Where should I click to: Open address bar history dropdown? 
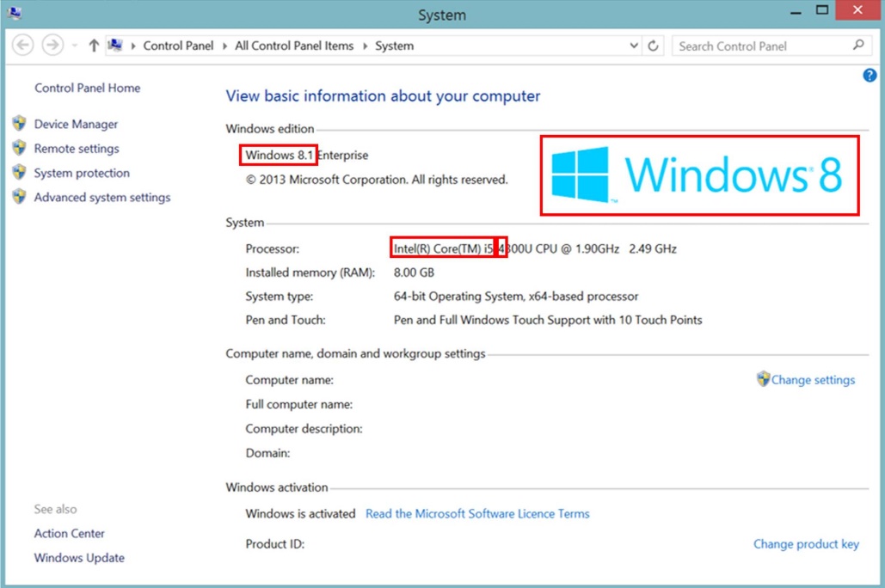634,46
